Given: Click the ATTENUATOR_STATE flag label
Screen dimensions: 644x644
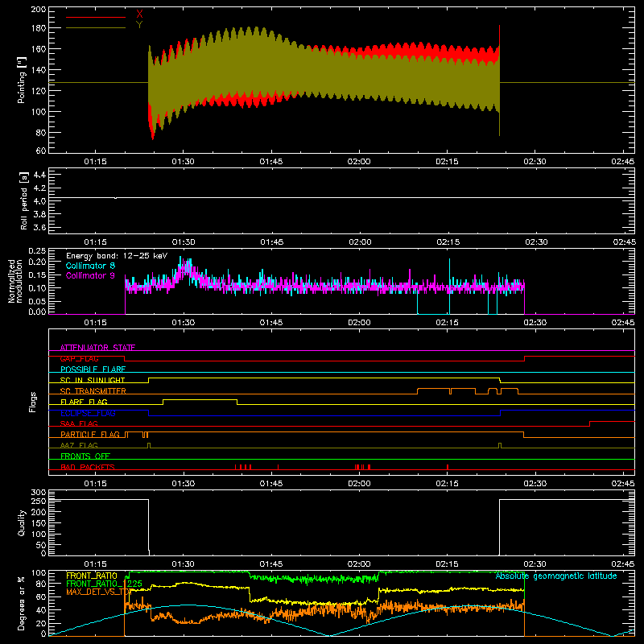Looking at the screenshot, I should (97, 348).
